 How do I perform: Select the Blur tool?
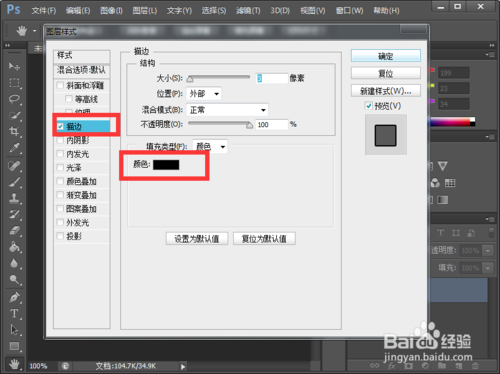click(x=14, y=263)
